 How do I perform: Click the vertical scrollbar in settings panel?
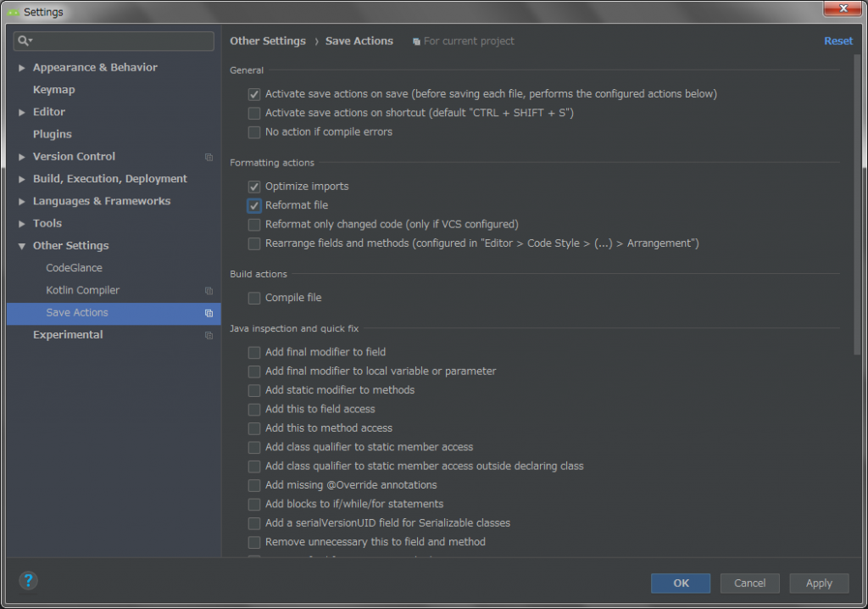(857, 204)
